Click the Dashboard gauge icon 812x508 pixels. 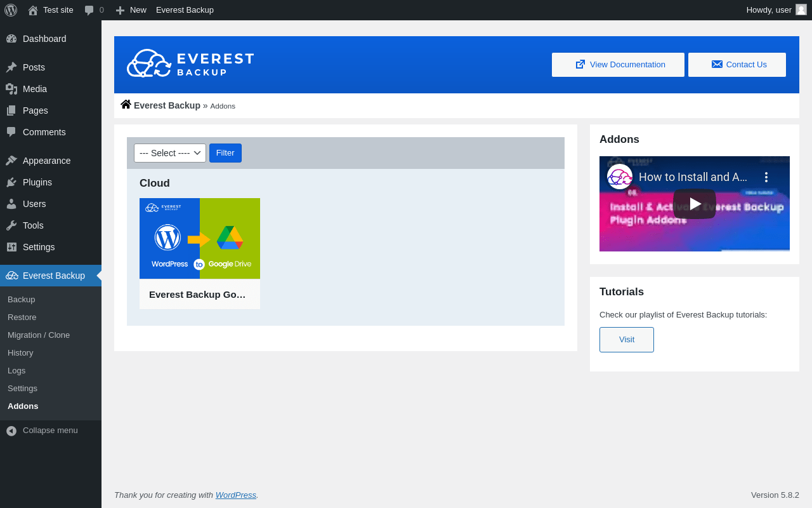tap(11, 39)
